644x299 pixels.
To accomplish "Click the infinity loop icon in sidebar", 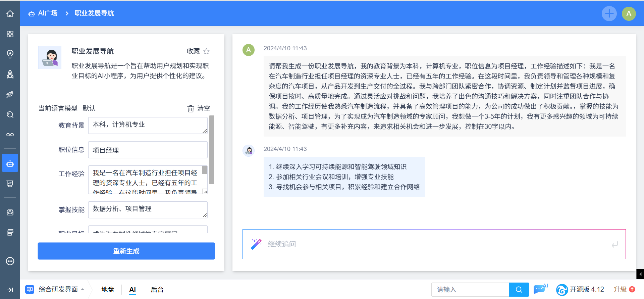I will [x=10, y=135].
